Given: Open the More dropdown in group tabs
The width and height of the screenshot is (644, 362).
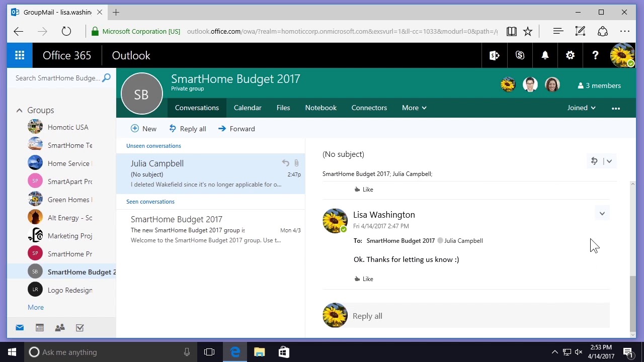Looking at the screenshot, I should pos(414,108).
